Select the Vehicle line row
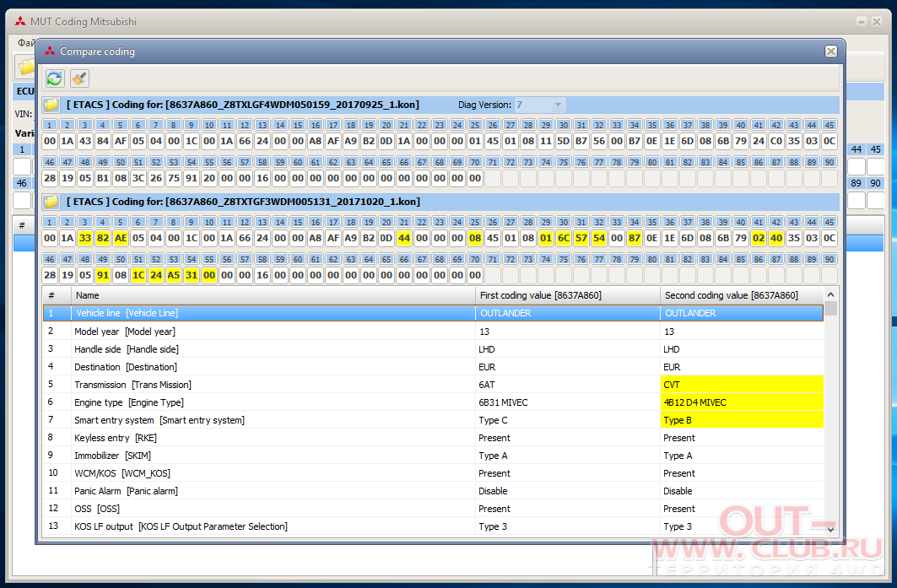The width and height of the screenshot is (897, 588). (x=433, y=313)
